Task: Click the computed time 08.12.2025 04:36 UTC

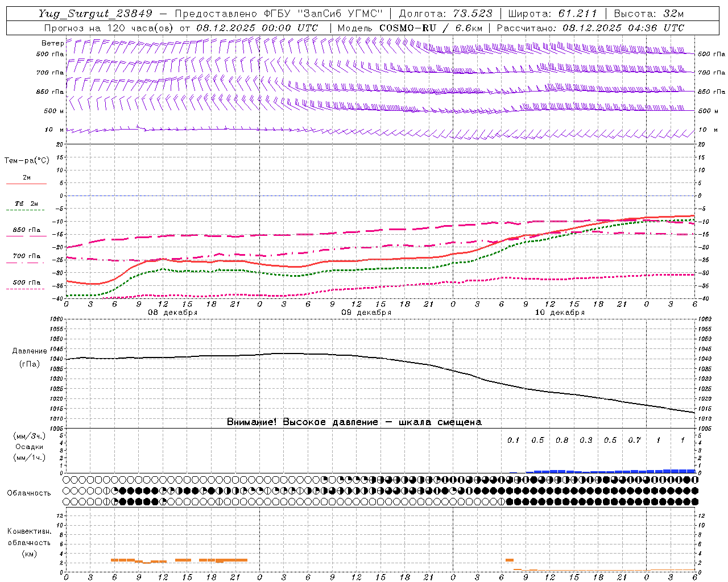Action: [623, 27]
